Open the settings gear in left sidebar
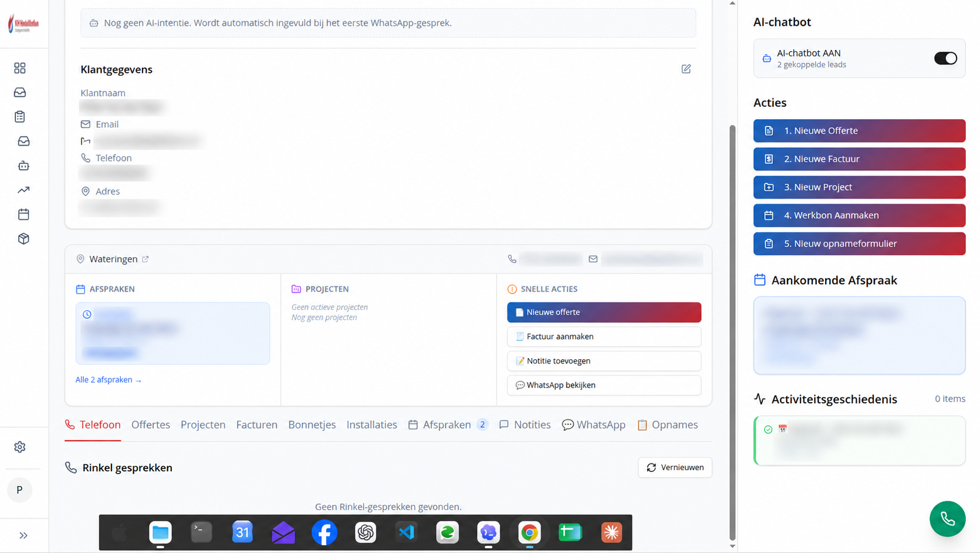Screen dimensions: 980x553 [20, 447]
